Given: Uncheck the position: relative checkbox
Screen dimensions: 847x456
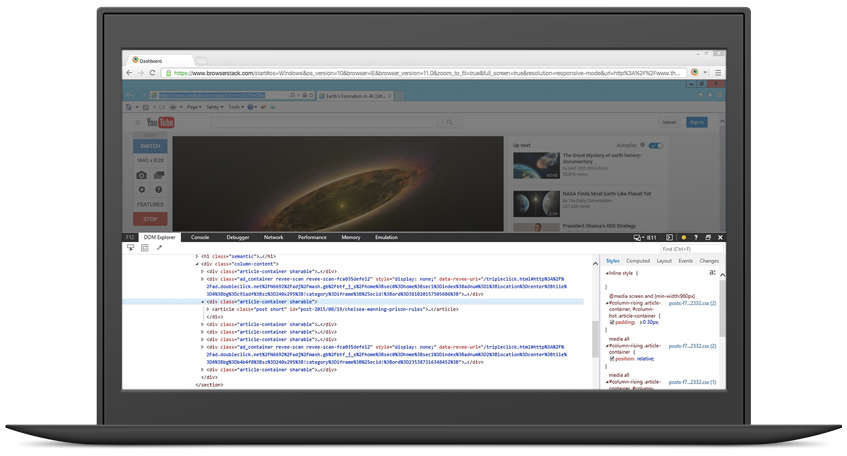Looking at the screenshot, I should [612, 359].
